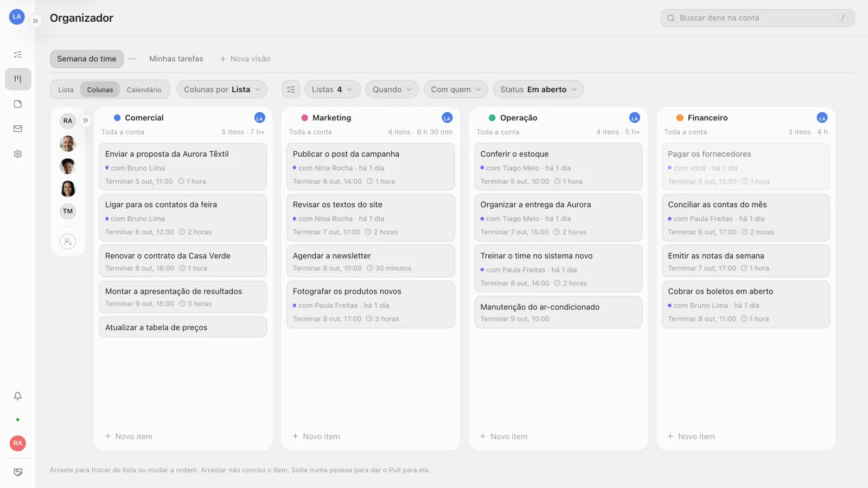Switch to Lista view
The width and height of the screenshot is (868, 488).
pos(66,90)
